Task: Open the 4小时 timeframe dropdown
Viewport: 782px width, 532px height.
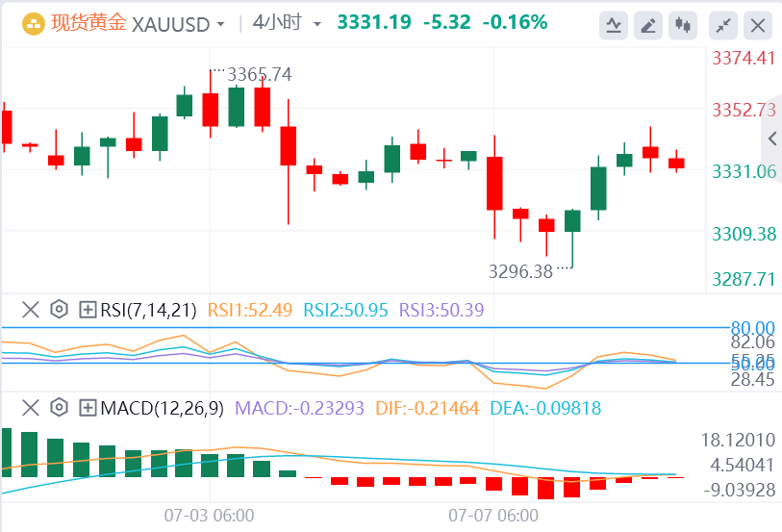Action: 318,24
